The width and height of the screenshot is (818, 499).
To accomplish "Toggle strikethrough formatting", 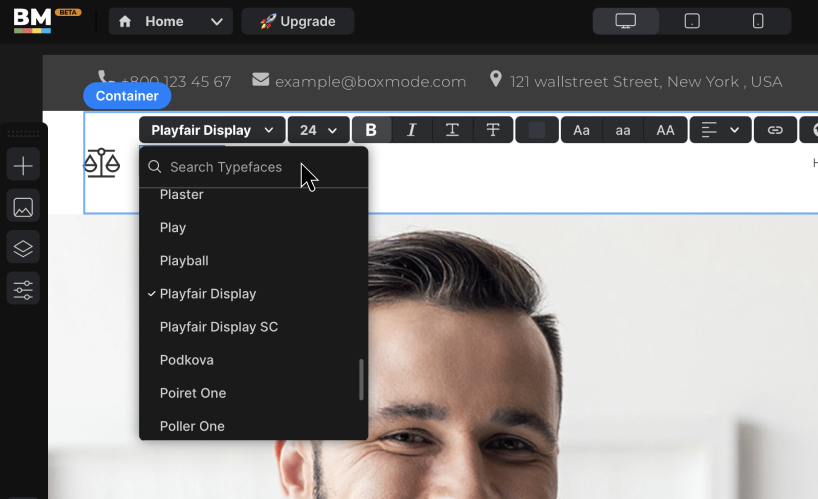I will point(493,130).
